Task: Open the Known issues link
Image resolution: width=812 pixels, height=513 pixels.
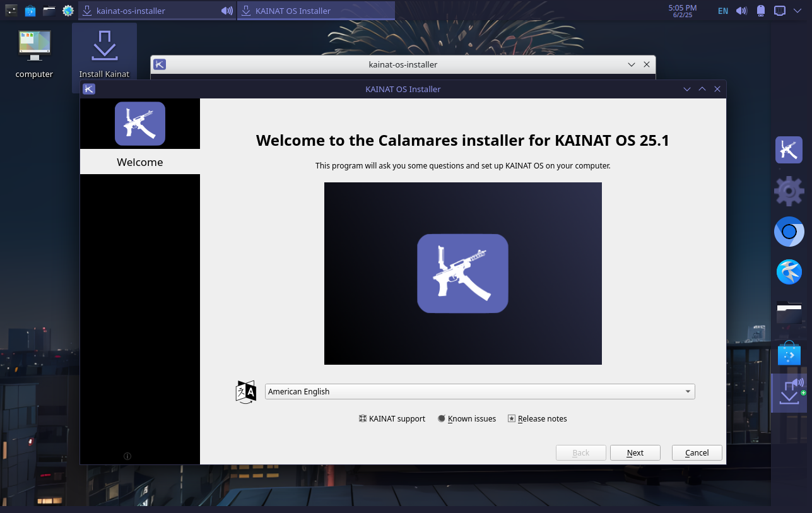Action: [467, 418]
